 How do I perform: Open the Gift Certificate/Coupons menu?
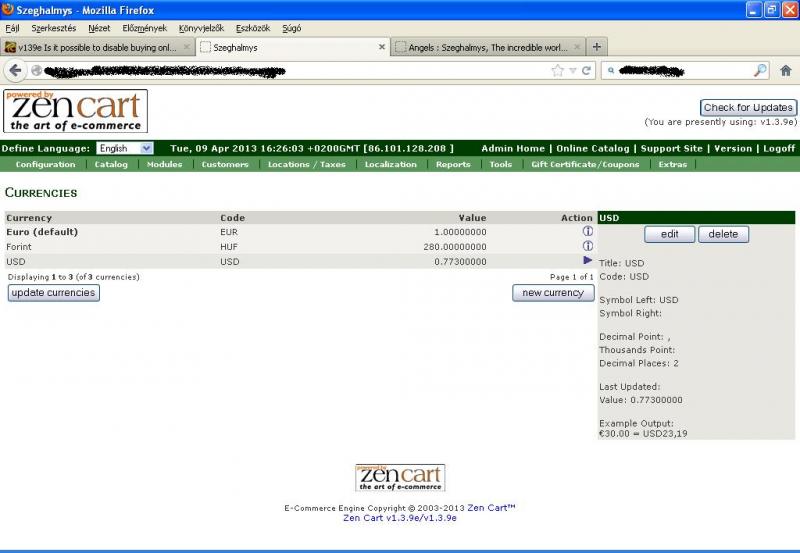[585, 164]
